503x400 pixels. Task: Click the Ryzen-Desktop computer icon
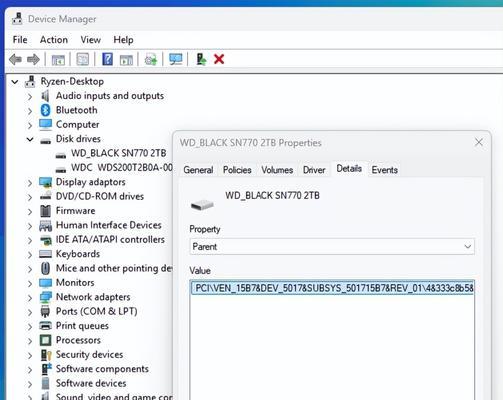30,81
